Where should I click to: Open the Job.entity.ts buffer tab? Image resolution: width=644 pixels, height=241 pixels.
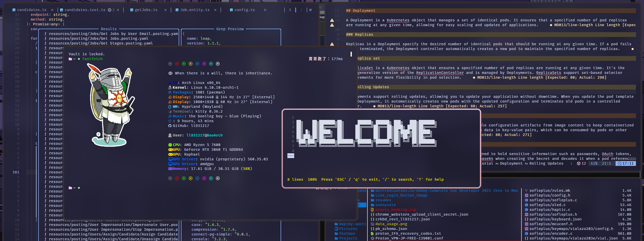coord(195,10)
